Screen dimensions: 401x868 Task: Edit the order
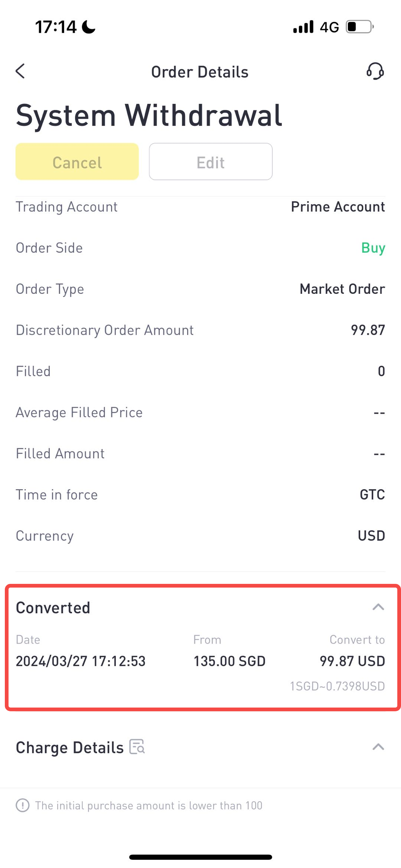click(211, 162)
